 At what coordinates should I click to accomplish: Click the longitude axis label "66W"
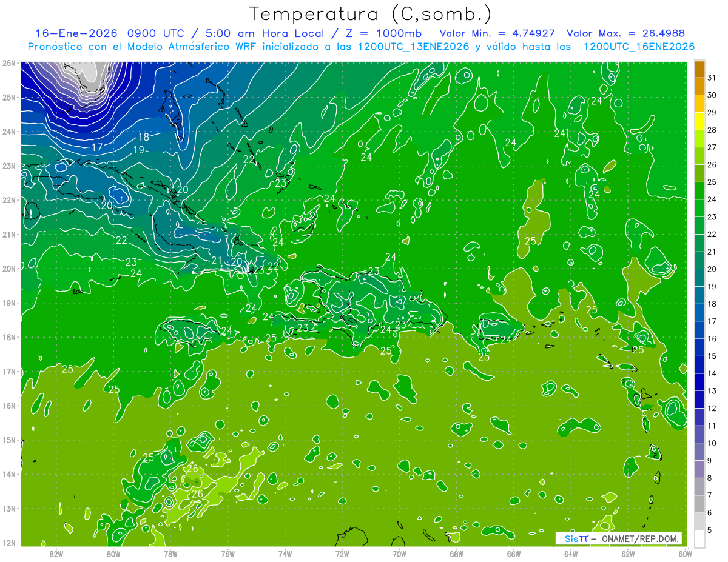(x=513, y=554)
